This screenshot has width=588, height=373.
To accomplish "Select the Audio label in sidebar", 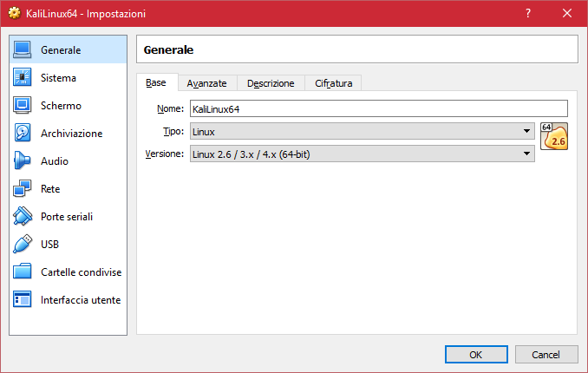I will click(x=55, y=161).
